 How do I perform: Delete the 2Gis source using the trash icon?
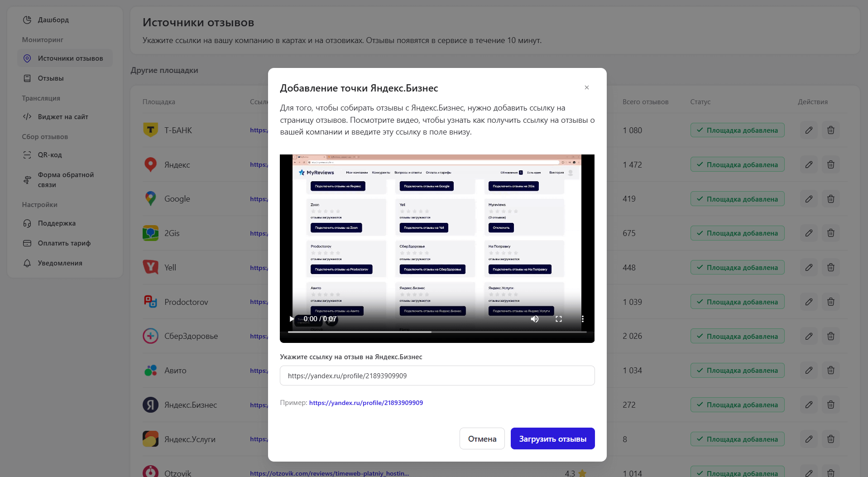tap(830, 233)
